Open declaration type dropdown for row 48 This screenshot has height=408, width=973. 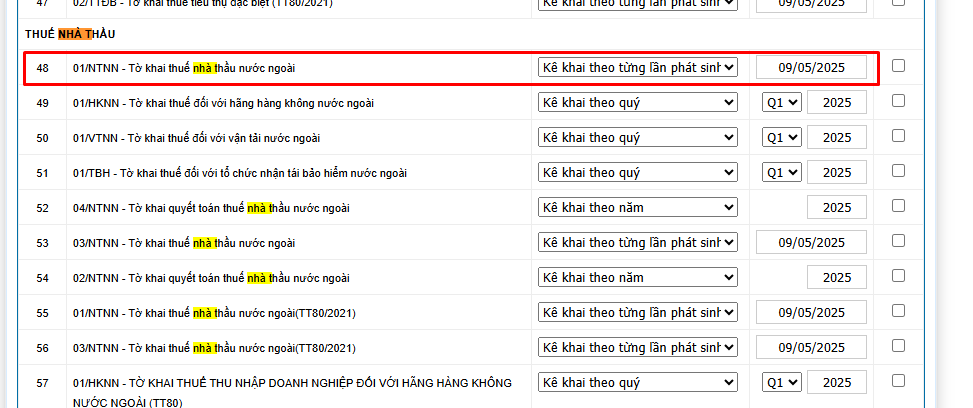(638, 67)
